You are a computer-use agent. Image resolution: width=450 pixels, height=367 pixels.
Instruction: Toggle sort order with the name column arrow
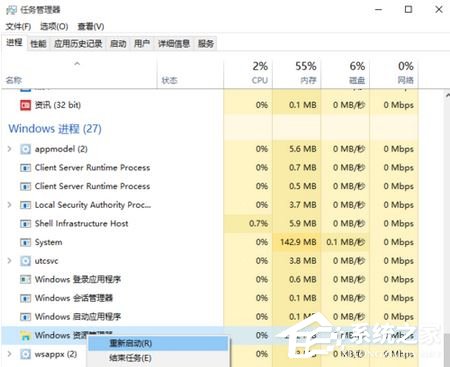click(77, 63)
